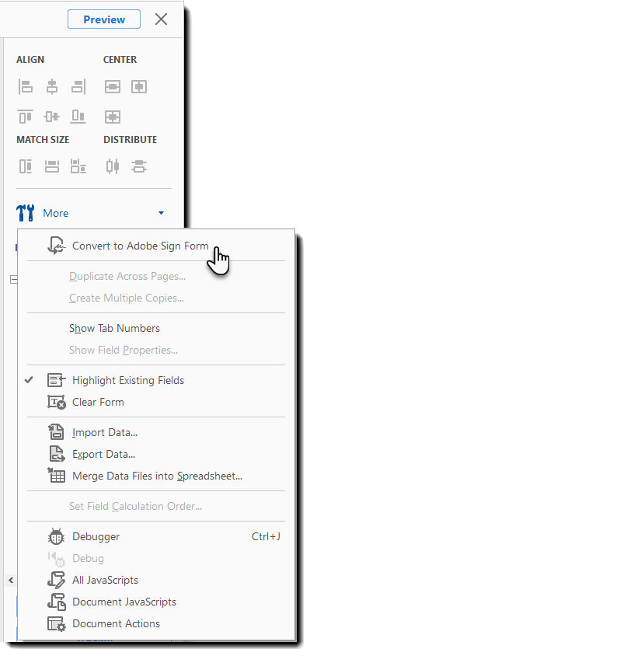Enable Show Tab Numbers
Screen dimensions: 644x649
click(114, 328)
